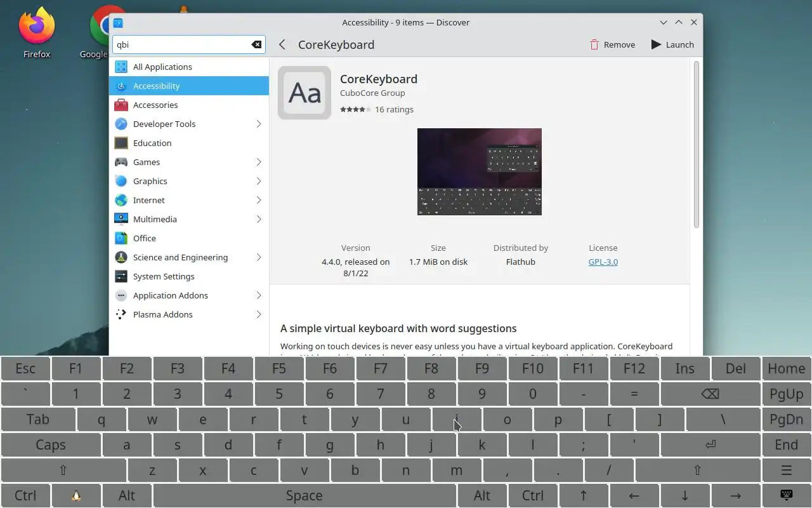Tap the number 7 key
This screenshot has width=812, height=508.
[381, 394]
